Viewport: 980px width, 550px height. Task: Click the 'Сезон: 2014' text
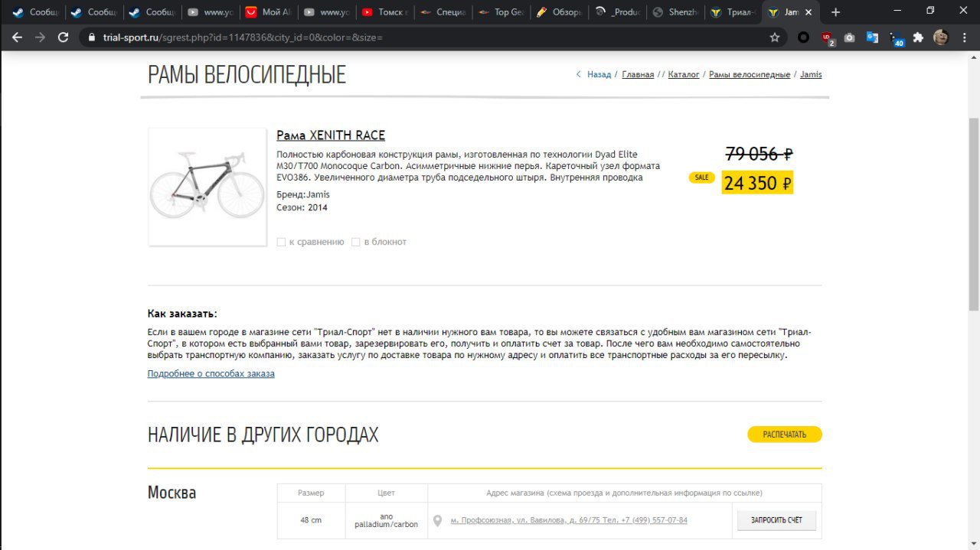302,207
